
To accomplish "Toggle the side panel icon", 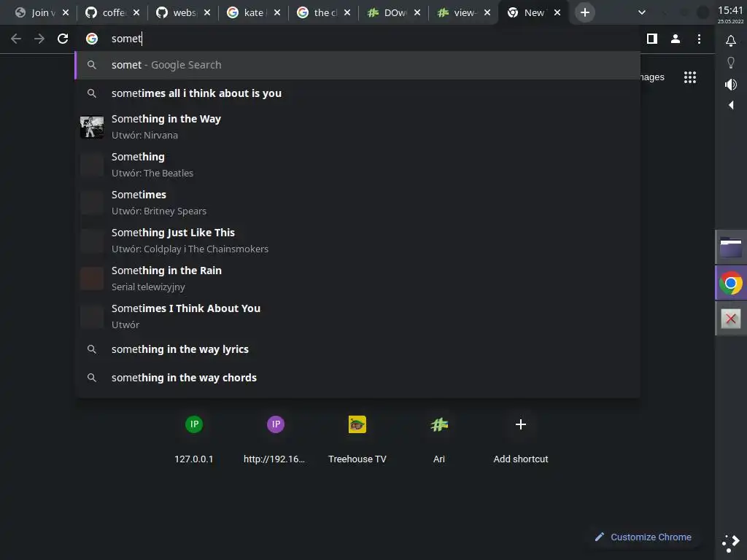I will tap(651, 39).
